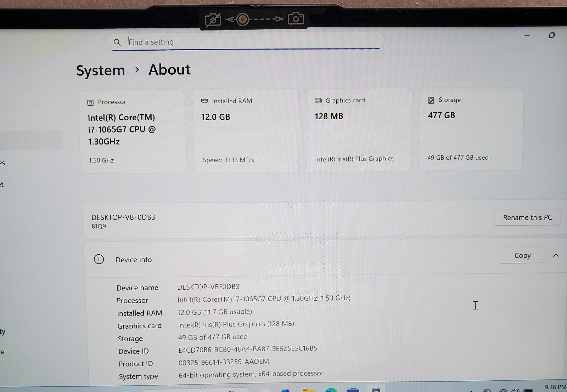
Task: Click the restore down window button
Action: pos(552,35)
